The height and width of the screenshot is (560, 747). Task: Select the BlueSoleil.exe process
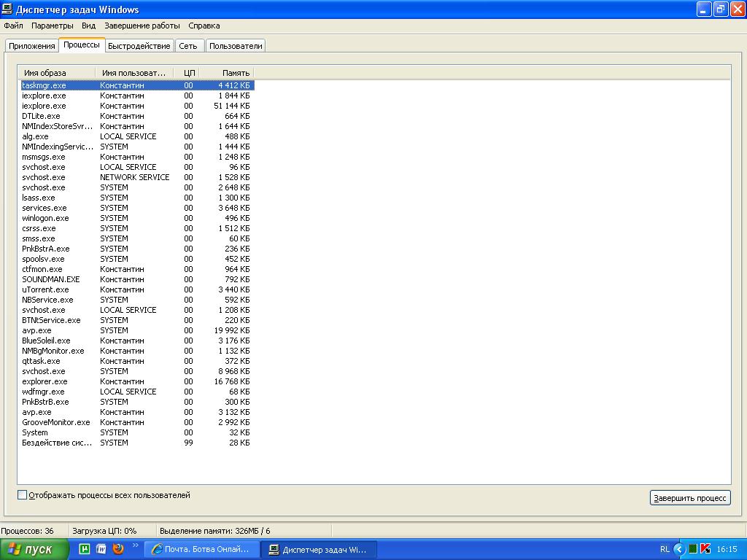[137, 341]
